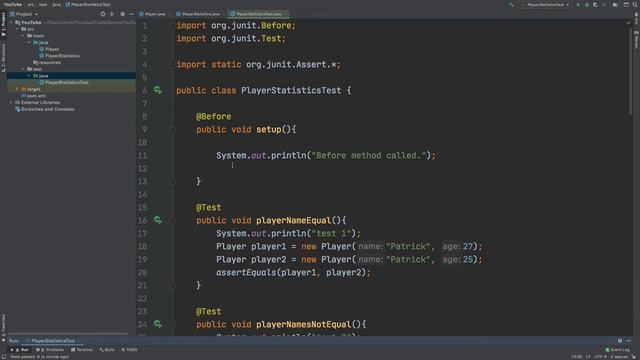640x360 pixels.
Task: Click the src breadcrumb in navigation bar
Action: click(31, 4)
